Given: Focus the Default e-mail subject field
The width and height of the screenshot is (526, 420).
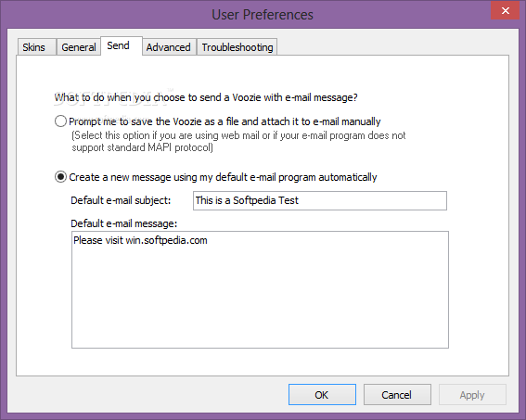Looking at the screenshot, I should [x=320, y=200].
